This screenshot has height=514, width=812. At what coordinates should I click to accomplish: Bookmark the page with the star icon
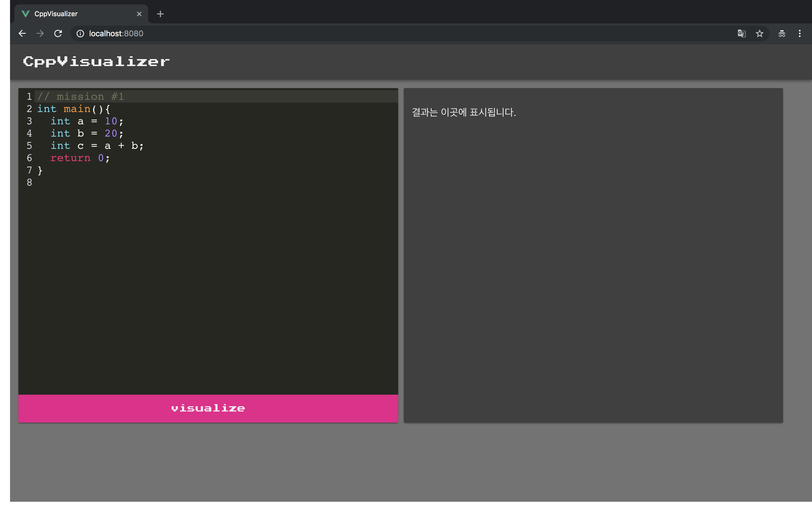[x=759, y=33]
